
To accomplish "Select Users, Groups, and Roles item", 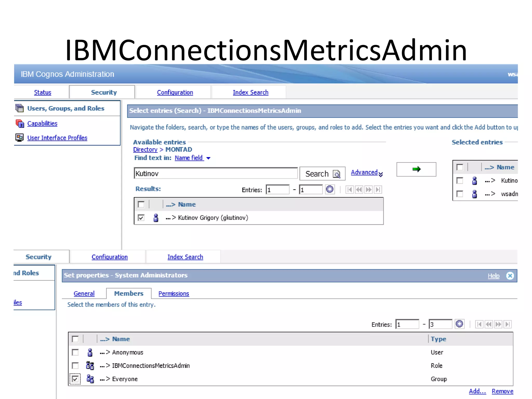I will [66, 108].
